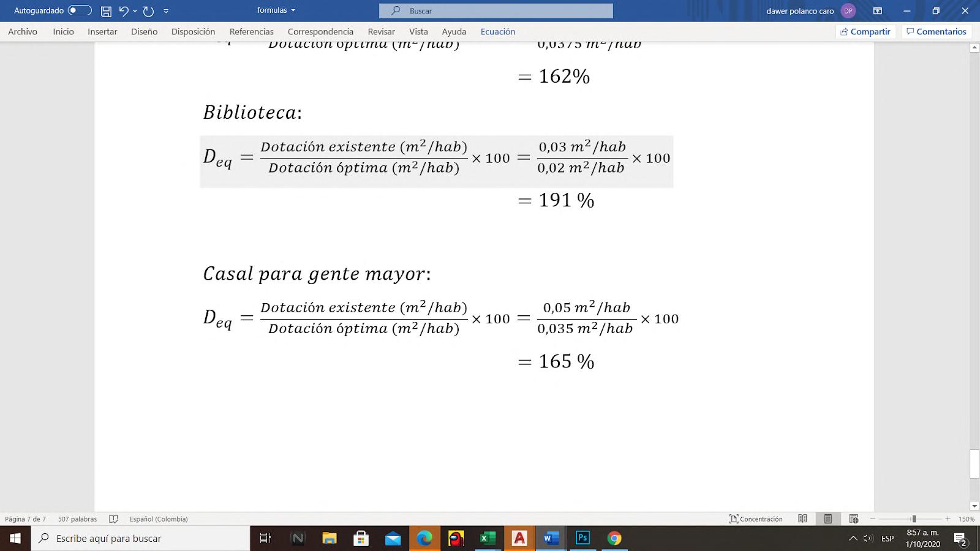Customize the Quick Access Toolbar dropdown

[x=166, y=11]
